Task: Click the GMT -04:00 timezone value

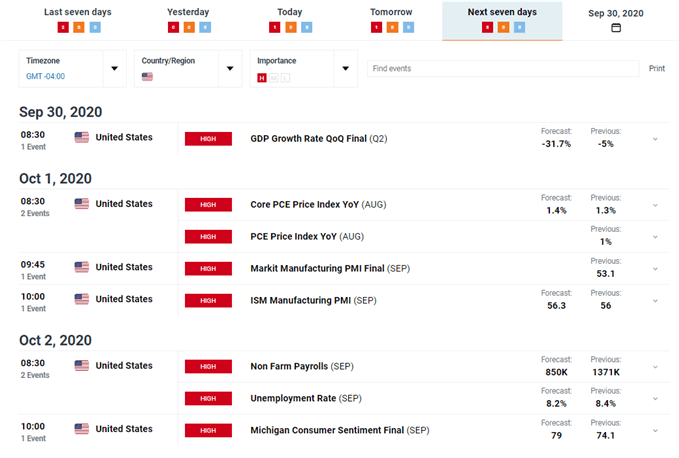Action: coord(45,77)
